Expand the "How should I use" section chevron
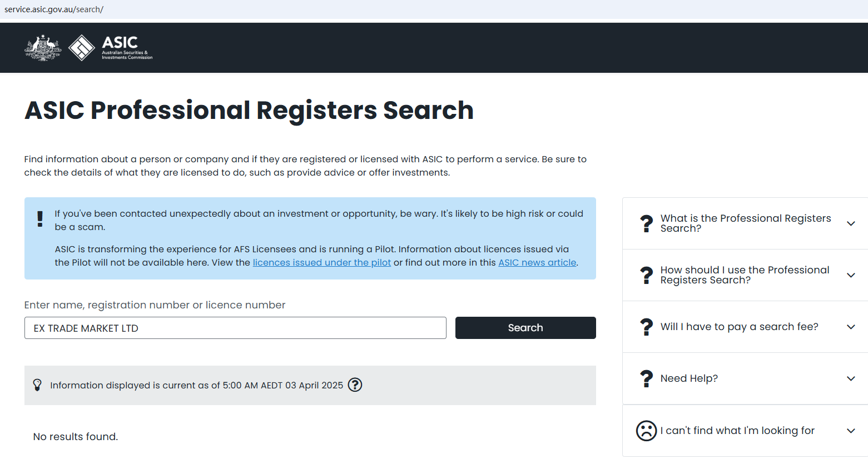Image resolution: width=868 pixels, height=459 pixels. click(x=850, y=275)
